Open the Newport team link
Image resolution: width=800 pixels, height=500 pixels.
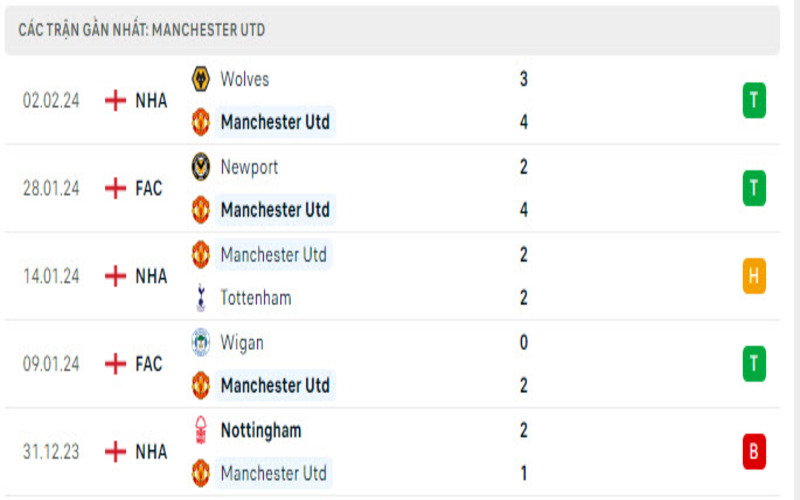(249, 167)
